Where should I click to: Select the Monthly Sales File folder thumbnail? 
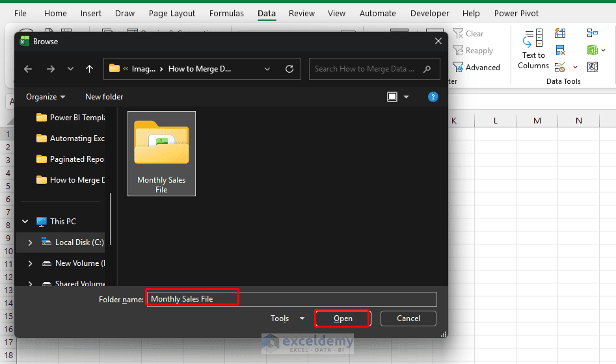pyautogui.click(x=161, y=153)
